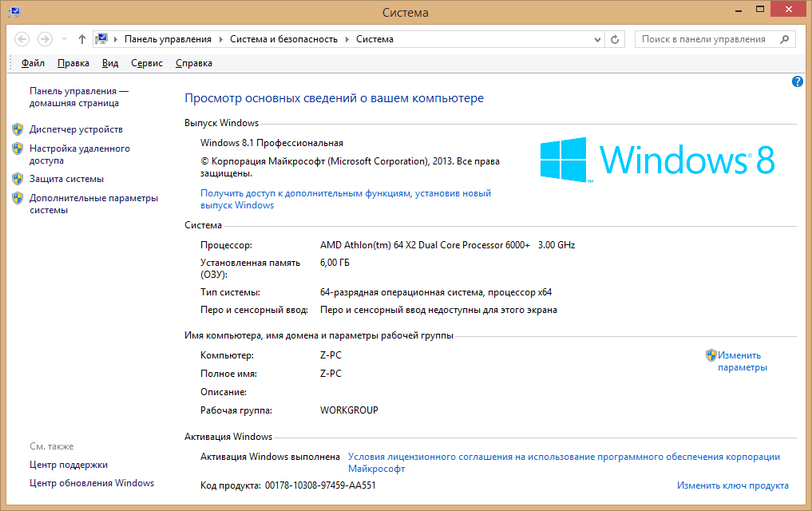Open the Справка menu
The image size is (812, 511).
click(x=194, y=63)
